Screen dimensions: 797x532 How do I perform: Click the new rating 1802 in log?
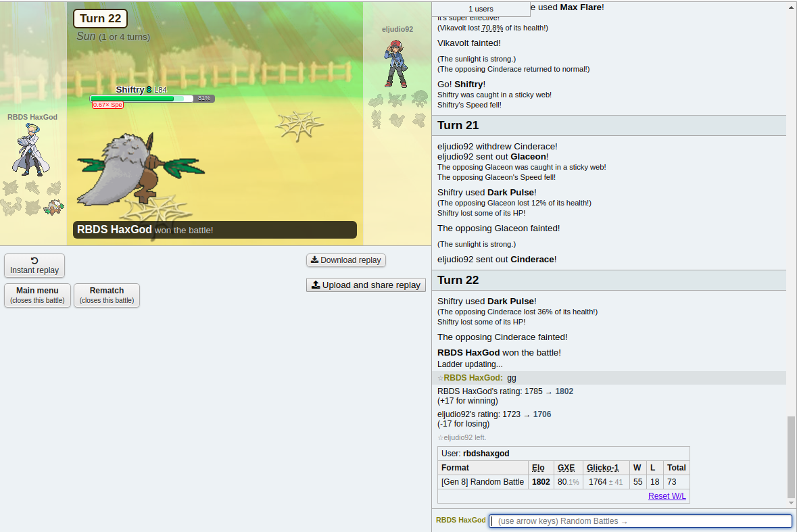564,391
